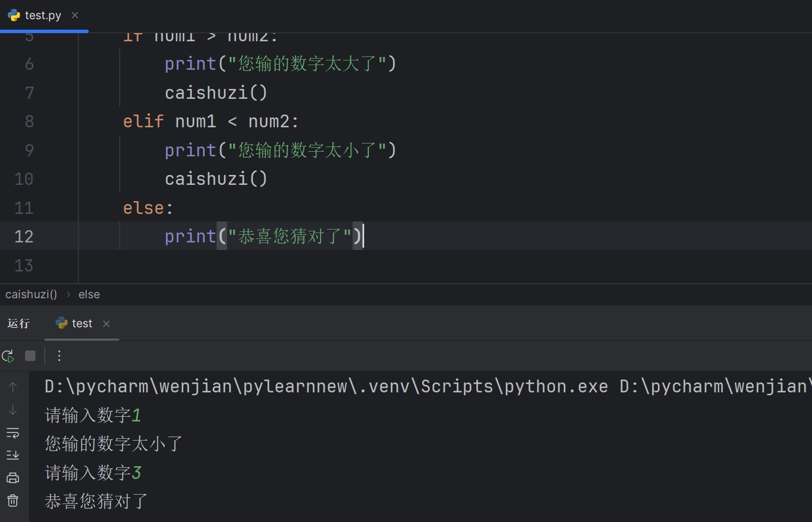Click the 运行 panel label
This screenshot has width=812, height=522.
click(x=18, y=323)
